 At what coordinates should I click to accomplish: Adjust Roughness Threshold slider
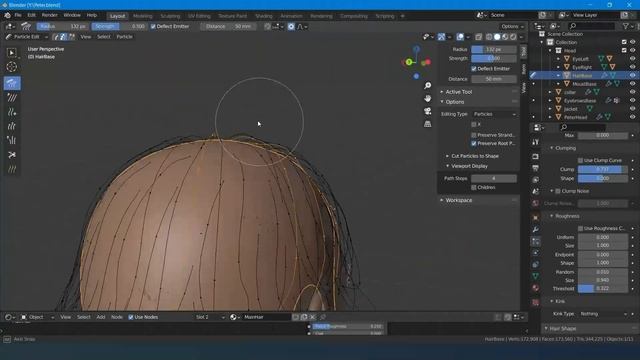(x=602, y=289)
